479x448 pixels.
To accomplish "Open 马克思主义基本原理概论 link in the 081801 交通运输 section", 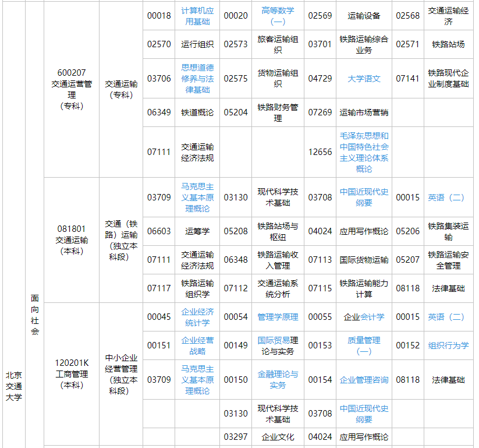I will [197, 197].
